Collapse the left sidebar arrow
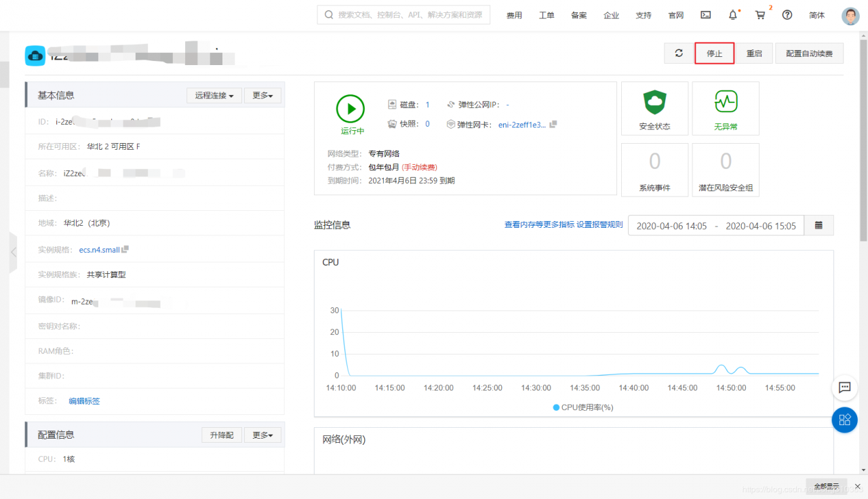Screen dimensions: 868x499 pyautogui.click(x=13, y=252)
